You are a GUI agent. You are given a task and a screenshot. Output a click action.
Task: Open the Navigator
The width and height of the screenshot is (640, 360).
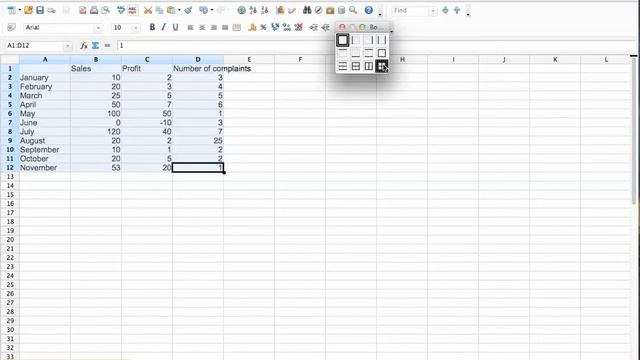click(x=318, y=10)
